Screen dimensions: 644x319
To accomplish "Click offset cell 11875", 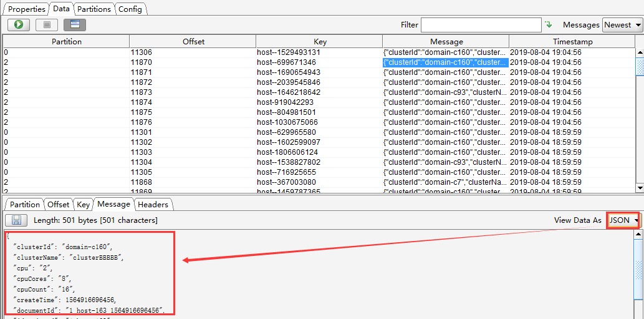I will (193, 112).
